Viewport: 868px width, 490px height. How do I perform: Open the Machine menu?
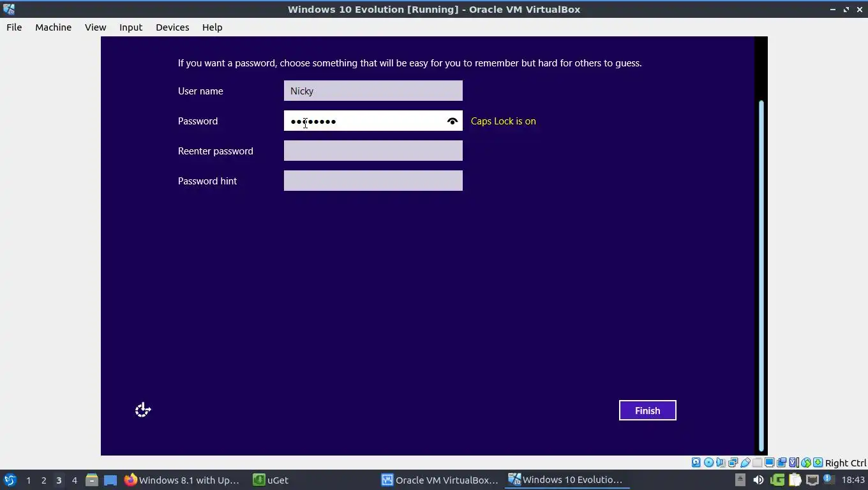coord(53,27)
